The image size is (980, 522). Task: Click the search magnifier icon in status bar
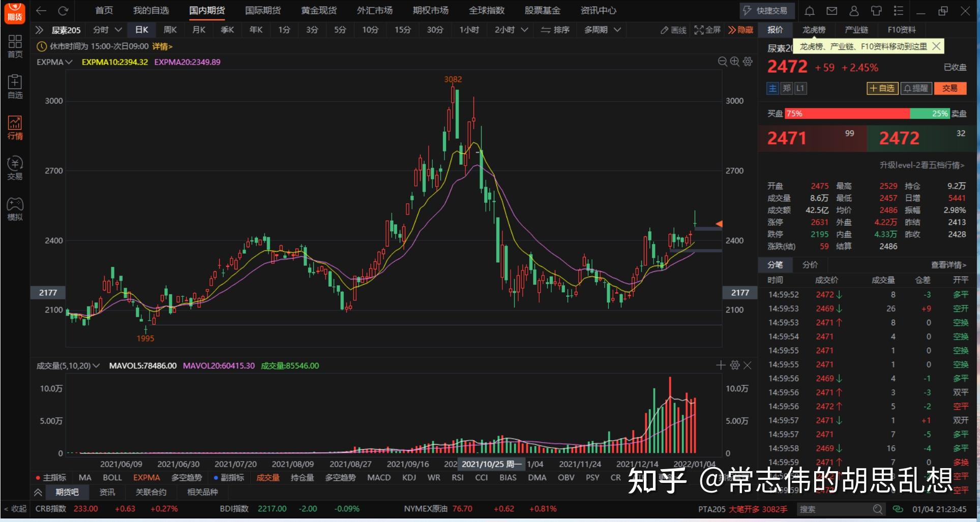[878, 509]
